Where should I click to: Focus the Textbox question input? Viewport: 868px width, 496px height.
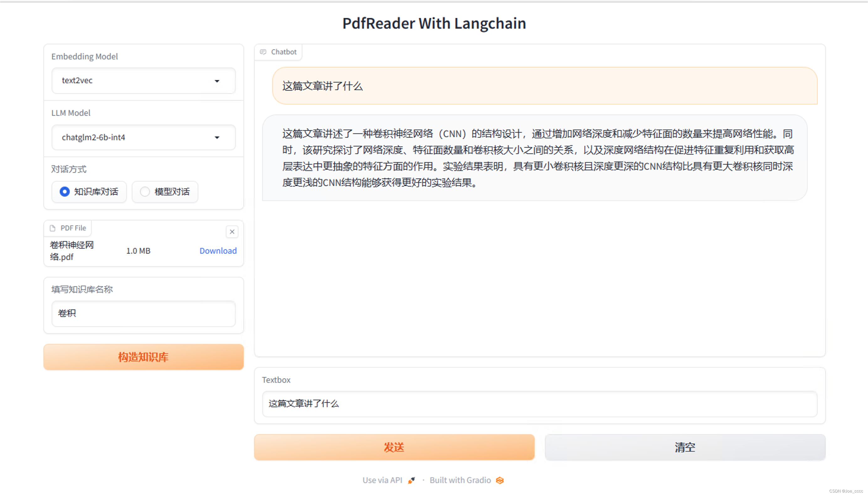pyautogui.click(x=539, y=404)
